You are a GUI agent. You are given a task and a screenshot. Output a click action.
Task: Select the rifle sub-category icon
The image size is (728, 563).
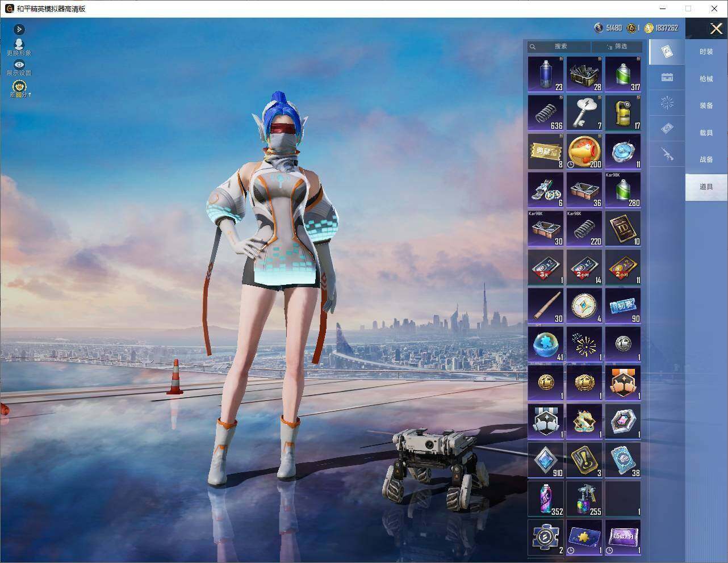[x=667, y=154]
